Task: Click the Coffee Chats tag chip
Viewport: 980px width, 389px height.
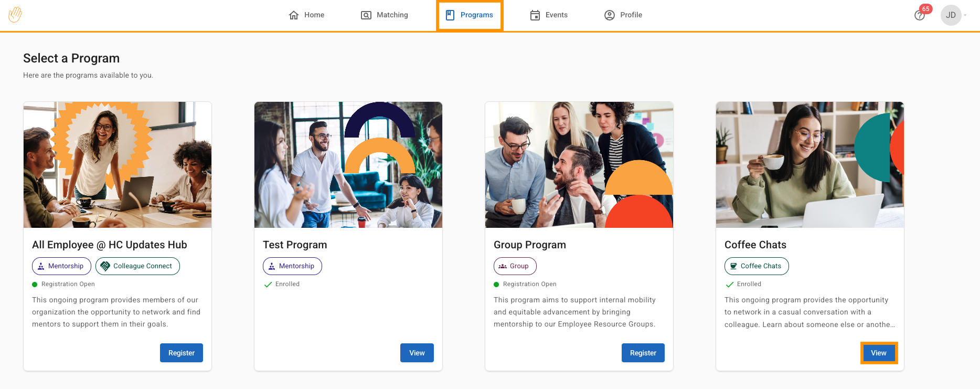Action: pos(756,266)
